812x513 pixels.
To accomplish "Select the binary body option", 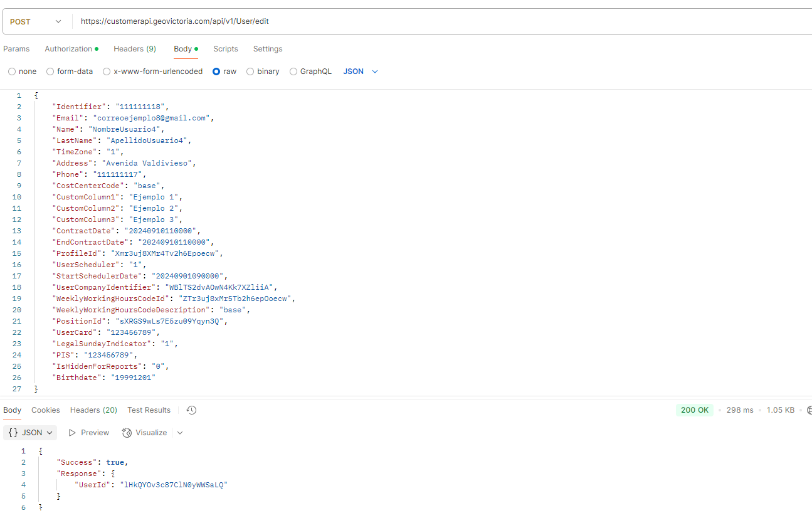I will point(250,71).
